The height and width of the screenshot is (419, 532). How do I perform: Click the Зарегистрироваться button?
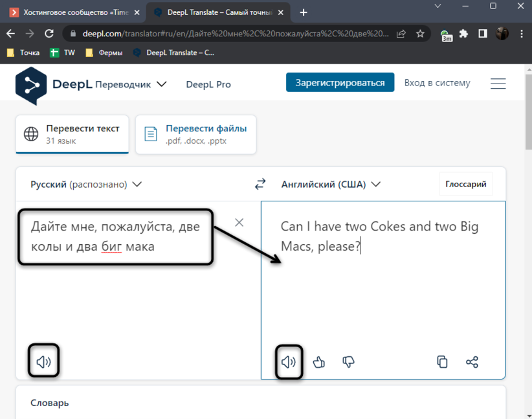340,82
